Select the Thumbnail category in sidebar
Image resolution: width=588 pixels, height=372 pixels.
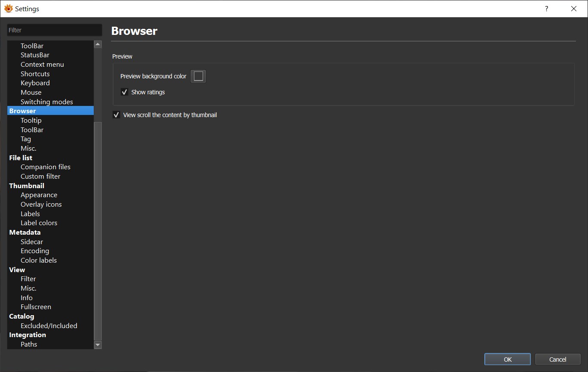27,186
